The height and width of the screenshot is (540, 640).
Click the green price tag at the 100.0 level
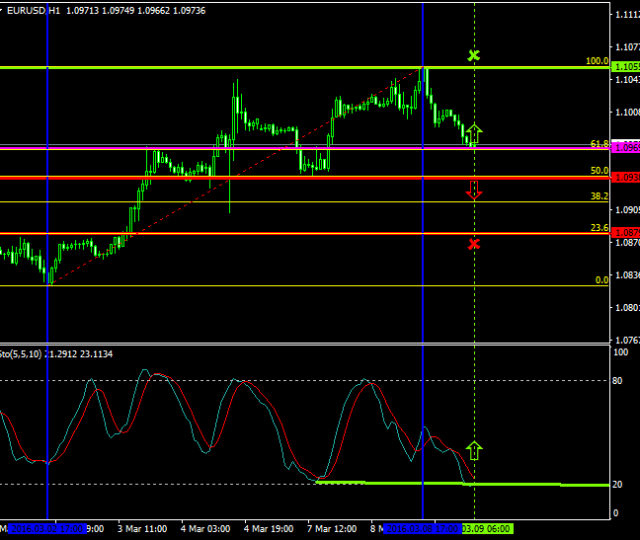(625, 67)
